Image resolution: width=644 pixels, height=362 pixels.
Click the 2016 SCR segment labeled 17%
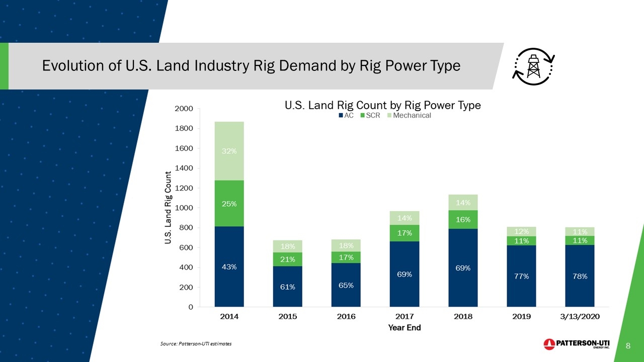[346, 257]
